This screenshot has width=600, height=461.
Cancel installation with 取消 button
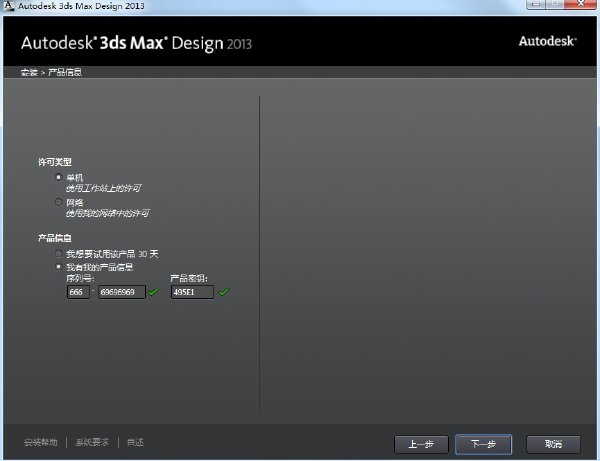coord(553,444)
